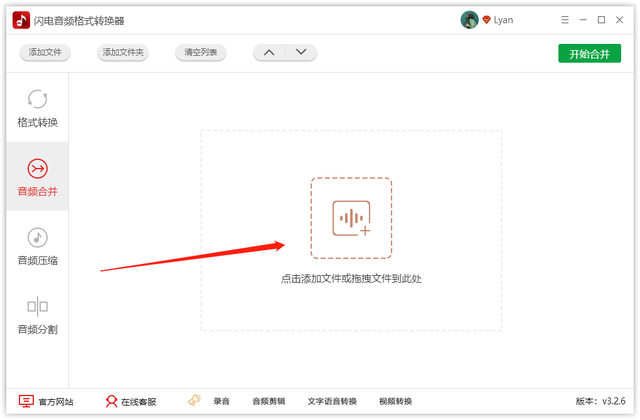Minimize the converter window
This screenshot has width=640, height=420.
point(583,20)
